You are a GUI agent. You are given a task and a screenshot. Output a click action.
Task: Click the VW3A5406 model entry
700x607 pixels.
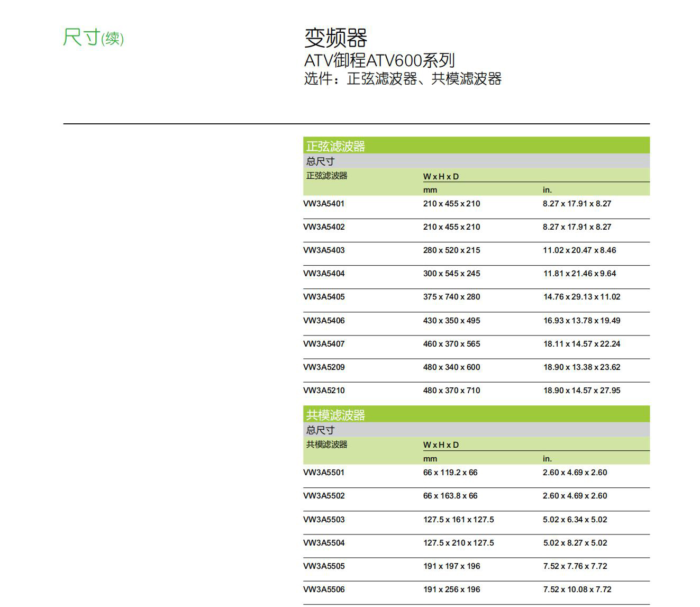click(324, 321)
